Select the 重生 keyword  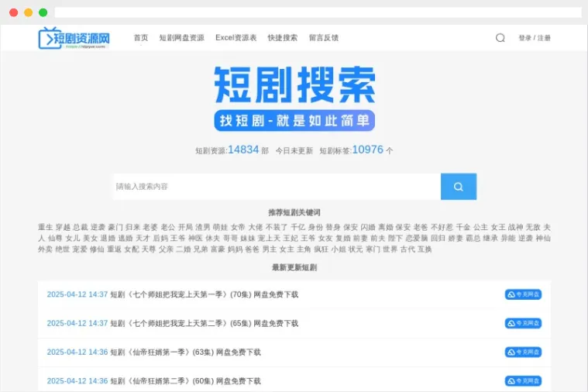coord(46,227)
